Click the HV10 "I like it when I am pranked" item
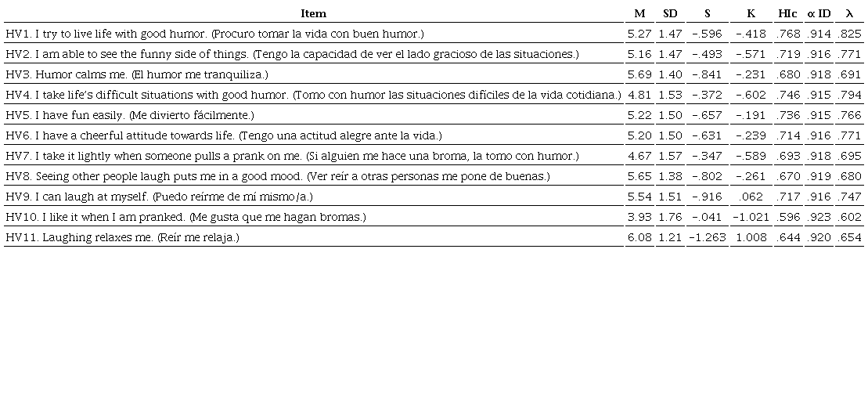 (185, 217)
